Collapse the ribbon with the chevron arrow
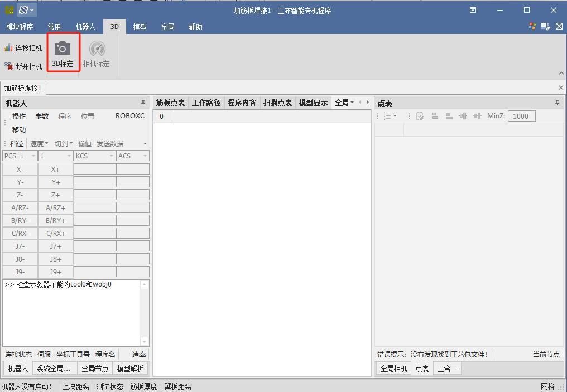 [x=561, y=74]
